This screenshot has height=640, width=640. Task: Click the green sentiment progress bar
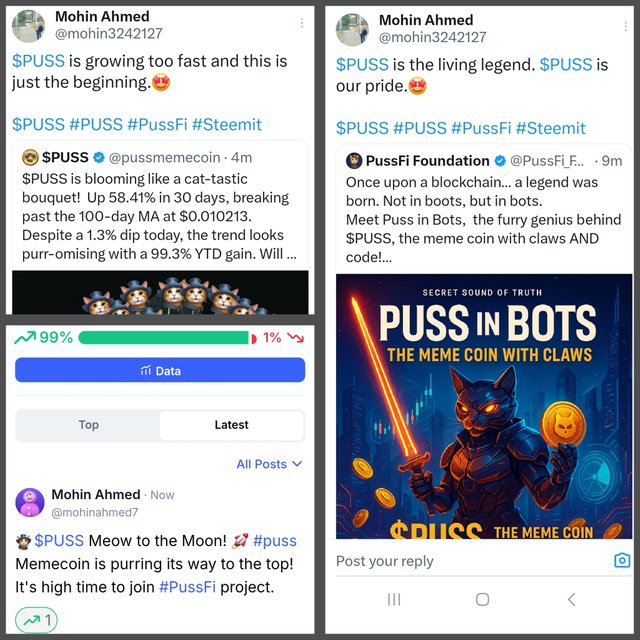click(163, 338)
